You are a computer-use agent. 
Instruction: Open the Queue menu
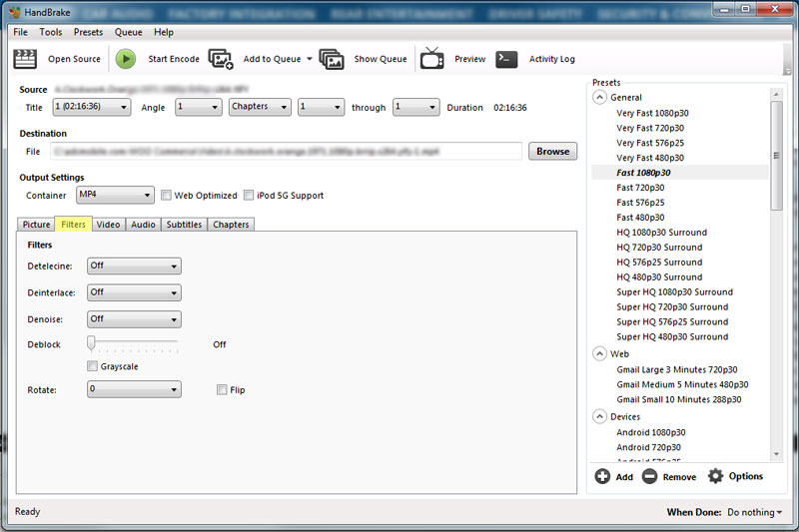tap(129, 32)
